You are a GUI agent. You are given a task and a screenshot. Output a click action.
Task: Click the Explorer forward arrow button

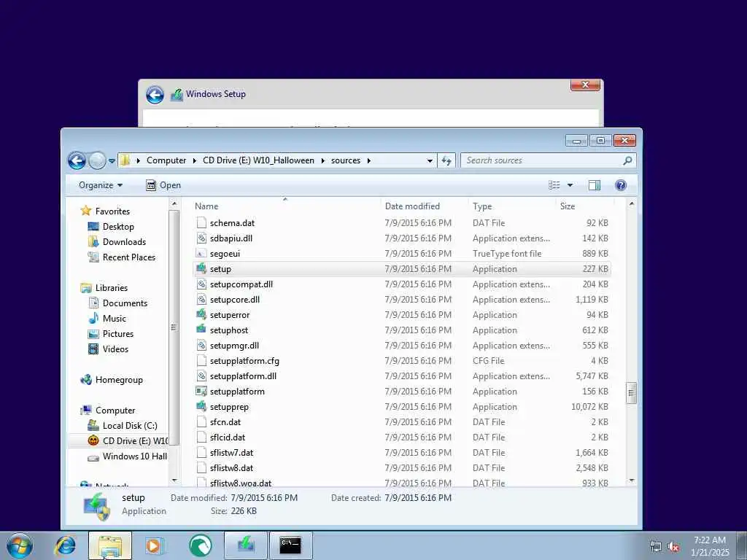click(97, 160)
